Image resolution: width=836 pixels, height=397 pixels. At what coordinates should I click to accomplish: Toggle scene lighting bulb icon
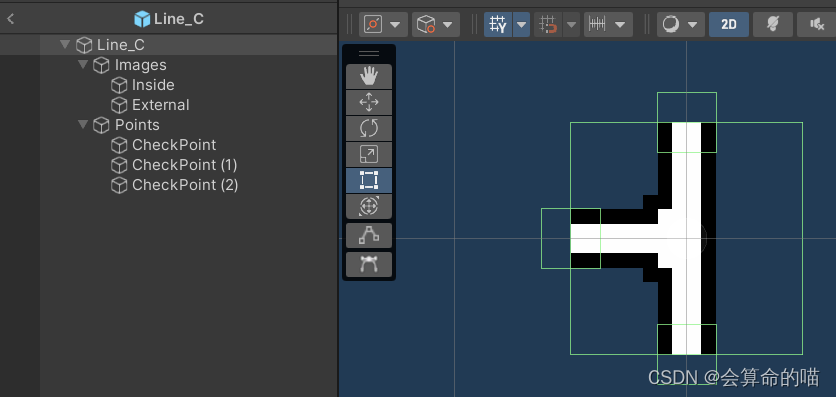pyautogui.click(x=773, y=25)
